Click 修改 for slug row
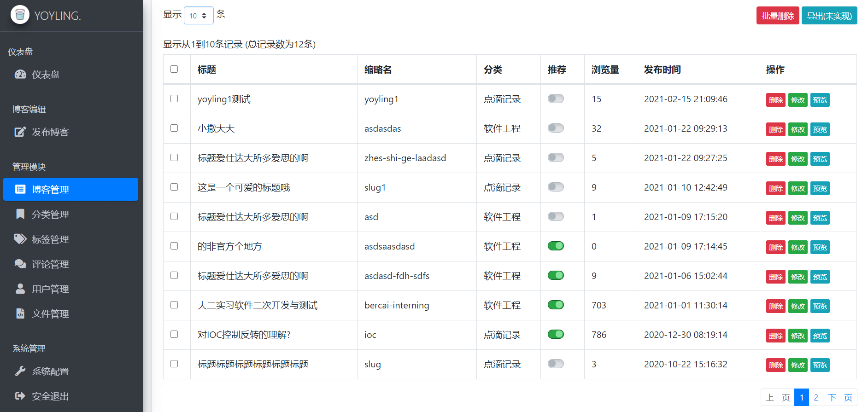This screenshot has width=868, height=412. click(798, 365)
